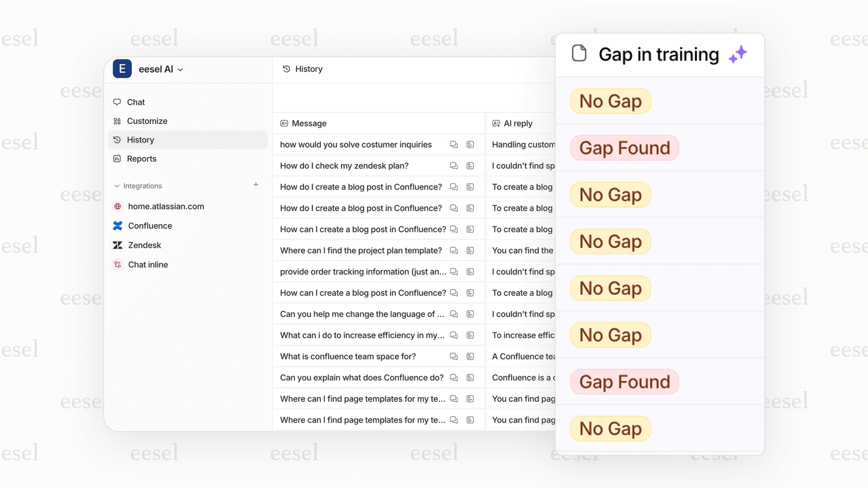
Task: Click the Message column header
Action: [309, 123]
